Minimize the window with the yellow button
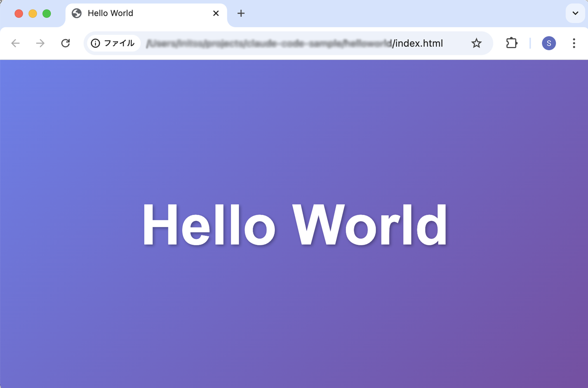Screen dimensions: 588x388 [x=32, y=13]
